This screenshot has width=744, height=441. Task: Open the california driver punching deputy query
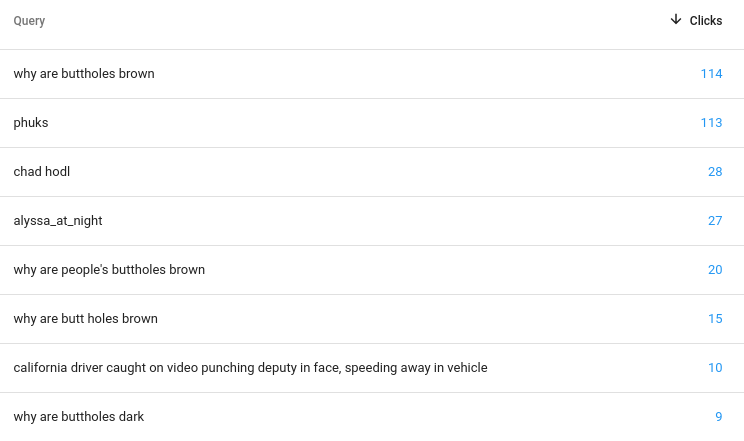[x=251, y=368]
